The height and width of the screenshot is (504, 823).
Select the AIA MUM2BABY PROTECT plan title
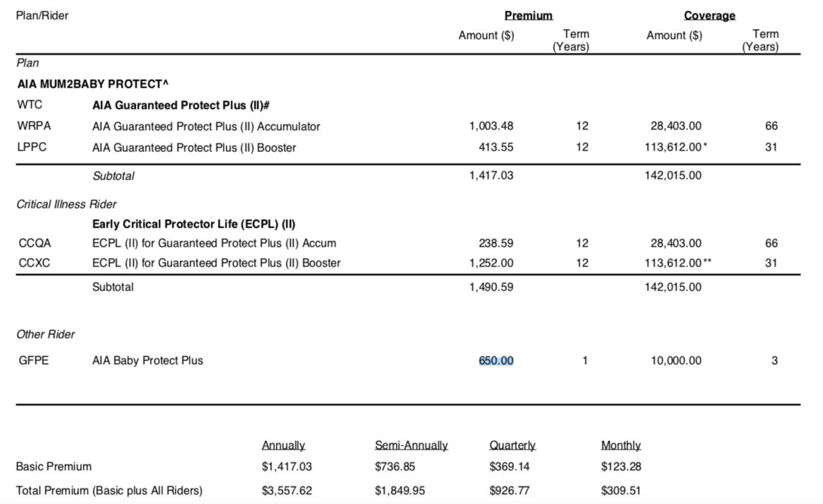coord(93,84)
